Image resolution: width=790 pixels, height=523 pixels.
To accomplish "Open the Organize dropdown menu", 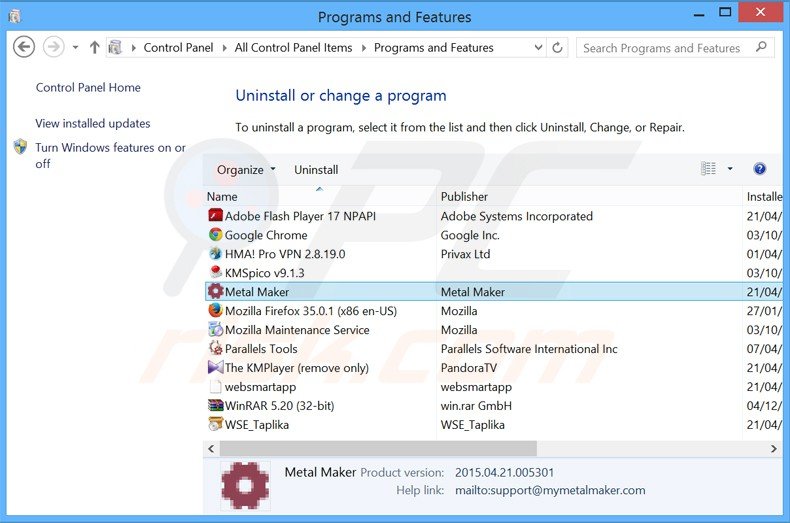I will (x=246, y=170).
